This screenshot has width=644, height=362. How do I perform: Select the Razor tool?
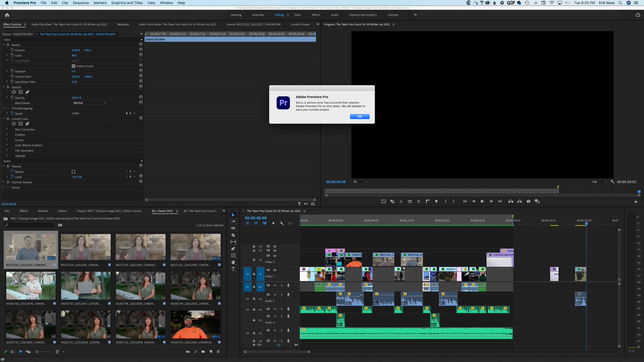(x=233, y=235)
